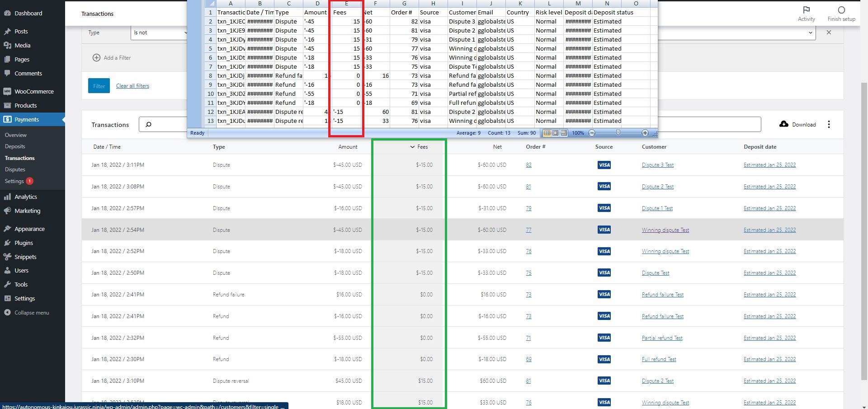The image size is (868, 409).
Task: Click the Finish setup icon
Action: click(x=841, y=9)
